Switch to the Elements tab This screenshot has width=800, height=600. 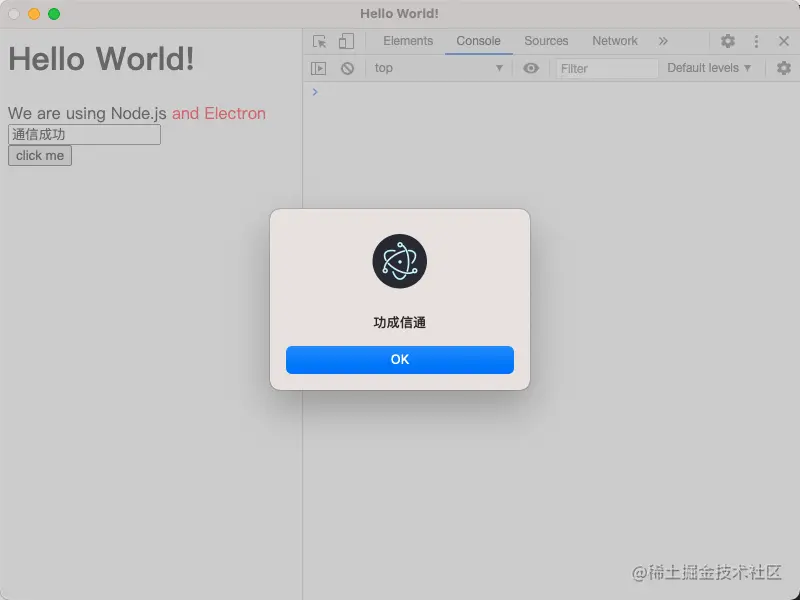[x=408, y=41]
